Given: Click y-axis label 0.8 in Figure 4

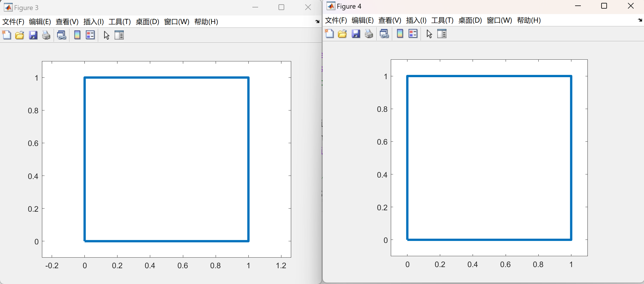Looking at the screenshot, I should 382,109.
